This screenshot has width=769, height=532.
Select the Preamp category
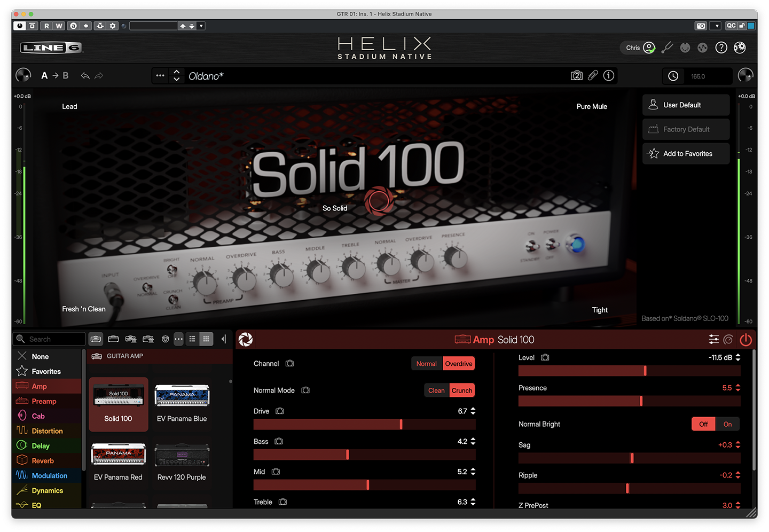click(x=47, y=401)
